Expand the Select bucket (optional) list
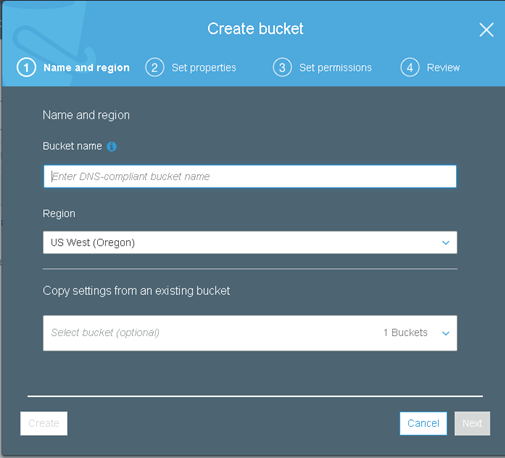Viewport: 505px width, 458px height. point(250,333)
